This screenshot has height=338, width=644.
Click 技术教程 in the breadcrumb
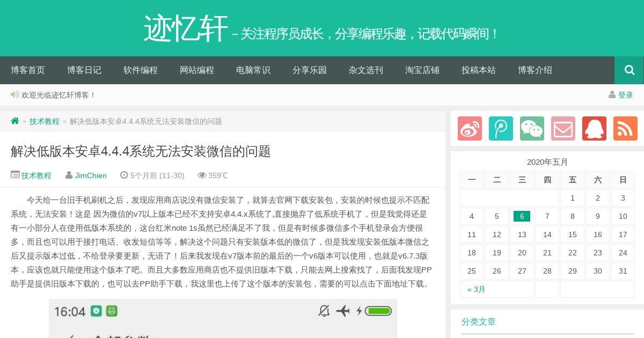point(45,121)
